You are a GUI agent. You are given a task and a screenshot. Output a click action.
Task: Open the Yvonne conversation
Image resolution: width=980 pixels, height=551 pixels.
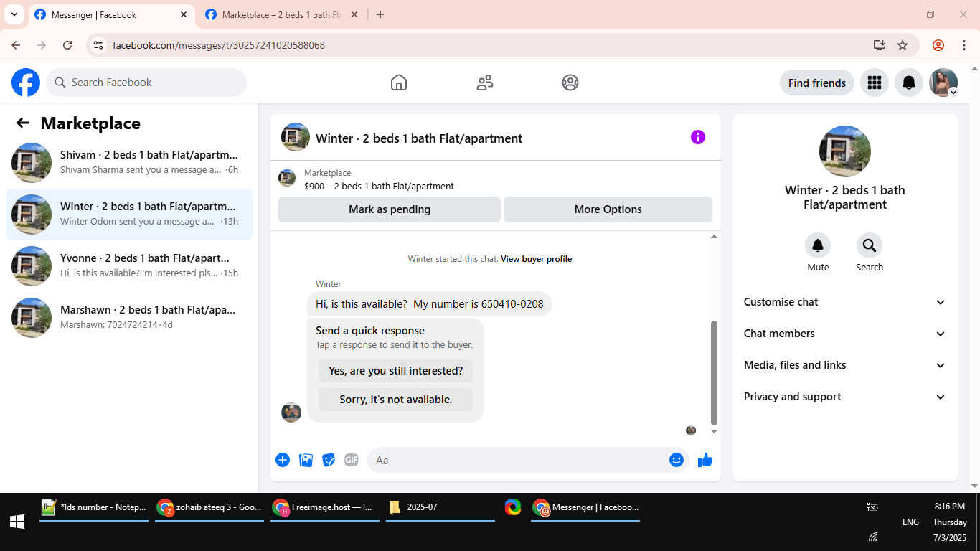[129, 266]
